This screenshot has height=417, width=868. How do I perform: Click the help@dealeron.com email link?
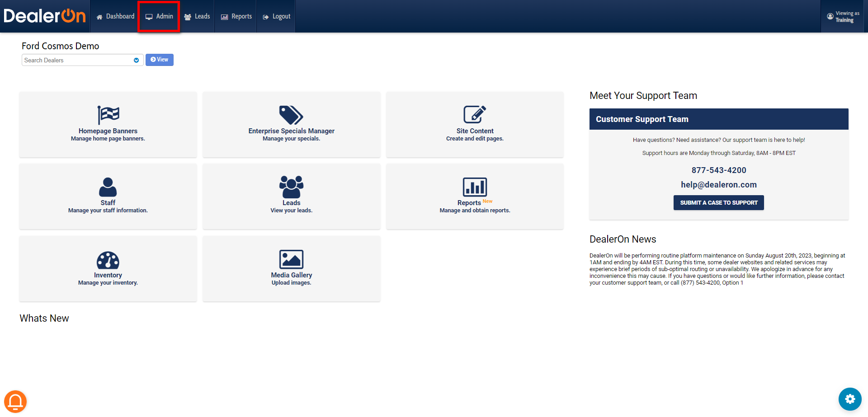coord(718,185)
